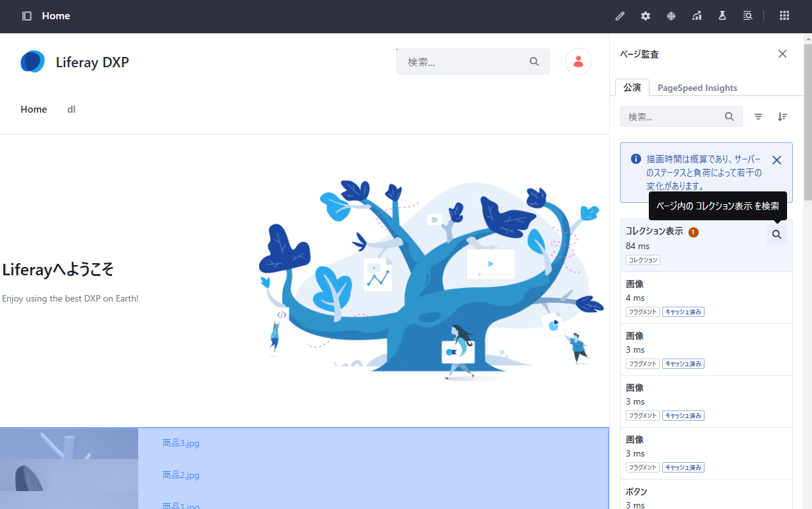812x509 pixels.
Task: Open the 商品3.jpg link
Action: point(181,443)
